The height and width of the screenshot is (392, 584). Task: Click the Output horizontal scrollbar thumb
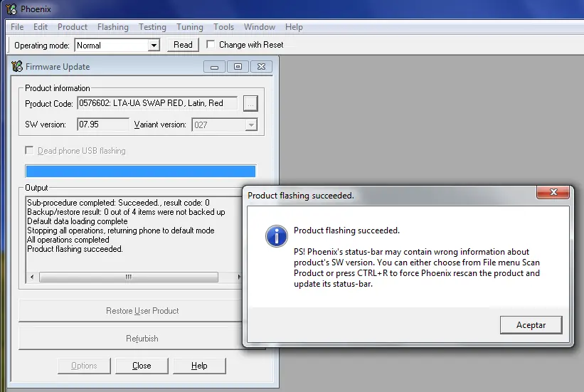(x=129, y=277)
